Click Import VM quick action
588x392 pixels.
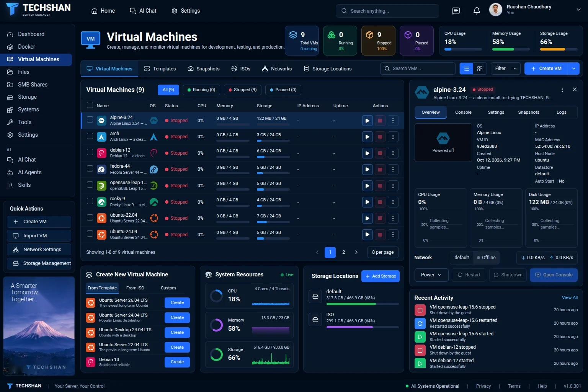coord(39,236)
